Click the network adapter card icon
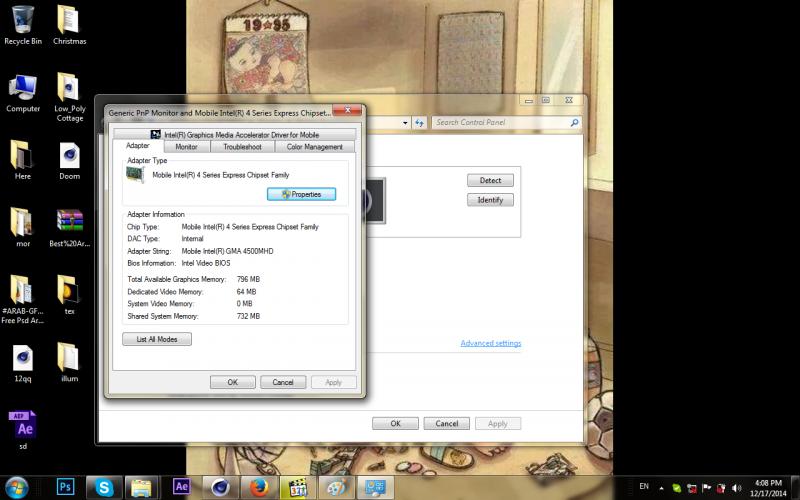 (135, 175)
